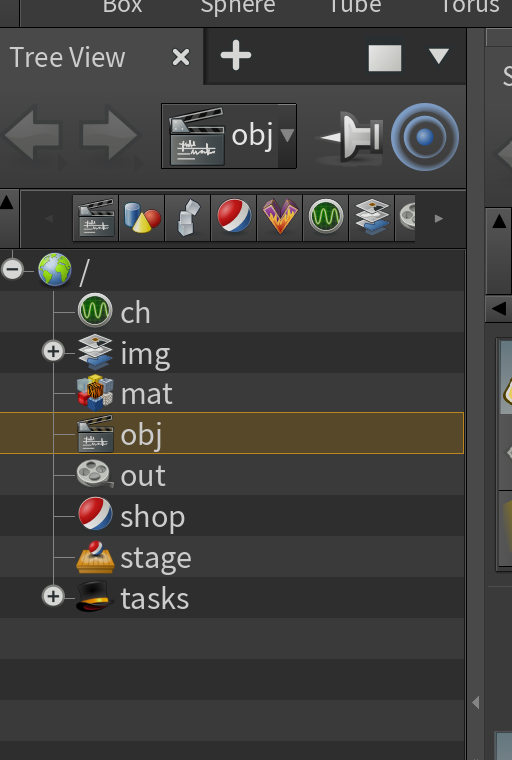Screen dimensions: 512x760
Task: Select the Sphere shelf tool
Action: 238,7
